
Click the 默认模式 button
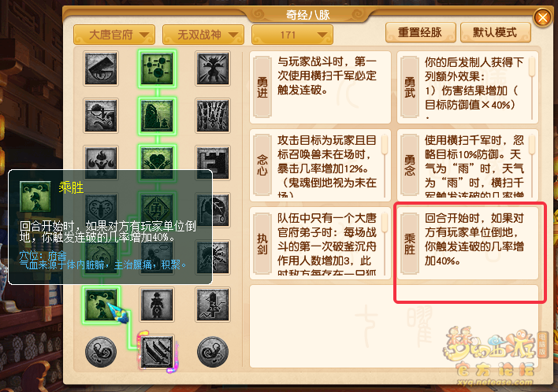(496, 33)
